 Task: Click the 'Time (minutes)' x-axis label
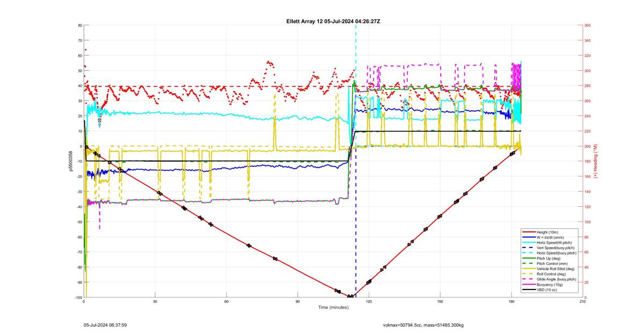tap(333, 307)
